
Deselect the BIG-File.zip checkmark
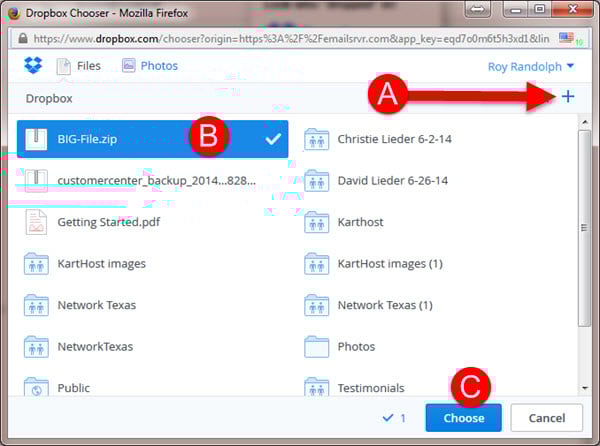click(273, 139)
